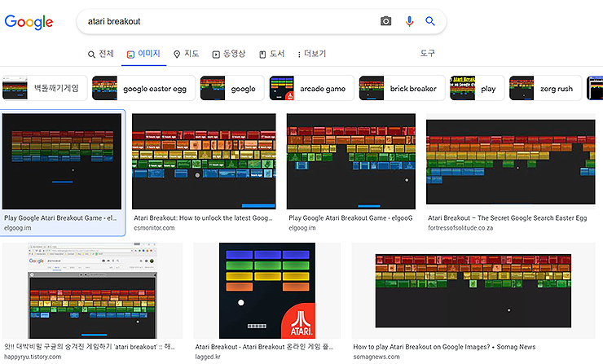This screenshot has height=364, width=603.
Task: Open the fortressofsolitude.co.za image thumbnail
Action: pos(511,161)
